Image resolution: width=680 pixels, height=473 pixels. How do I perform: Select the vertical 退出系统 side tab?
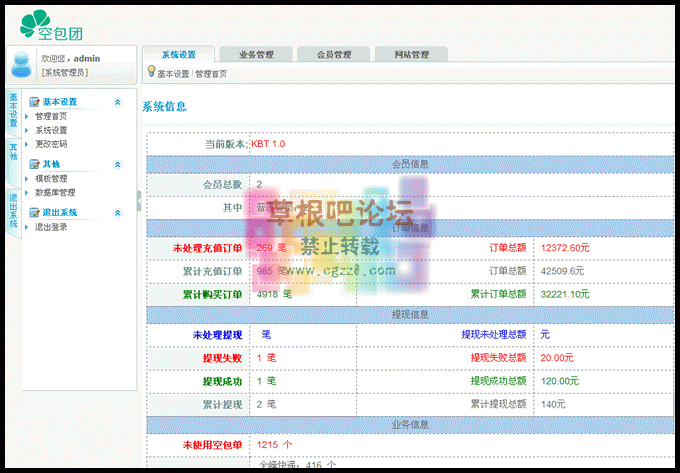13,212
